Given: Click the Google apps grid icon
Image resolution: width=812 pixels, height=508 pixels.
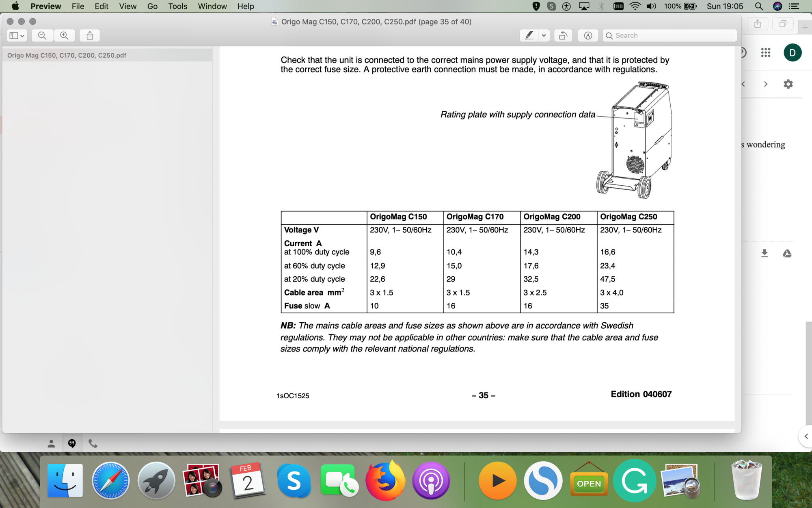Looking at the screenshot, I should click(766, 52).
